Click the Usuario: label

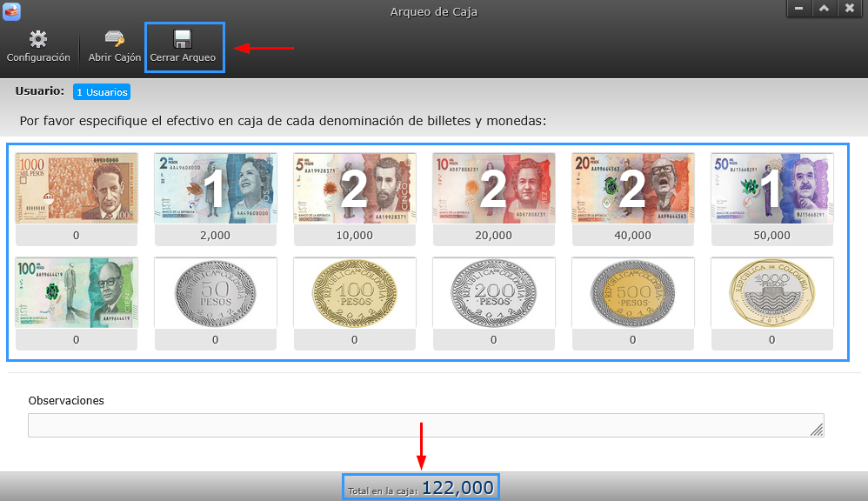(40, 91)
